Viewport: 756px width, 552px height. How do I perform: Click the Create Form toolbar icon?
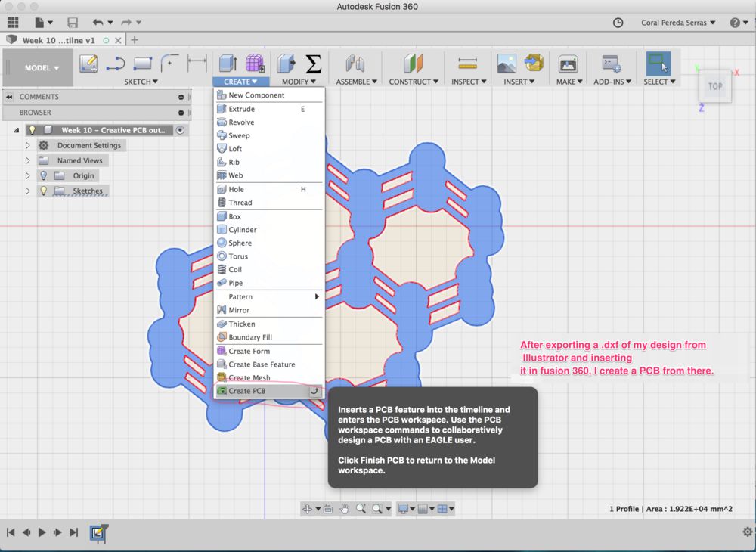tap(255, 64)
